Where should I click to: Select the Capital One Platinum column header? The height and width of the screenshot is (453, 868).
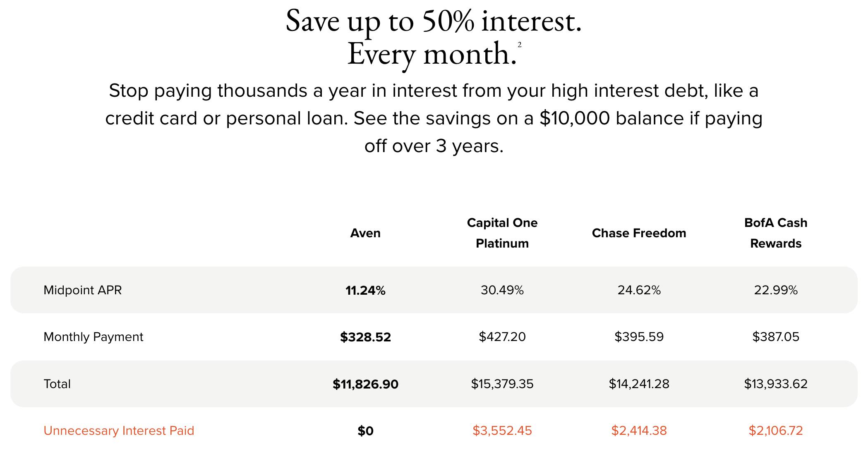tap(502, 233)
